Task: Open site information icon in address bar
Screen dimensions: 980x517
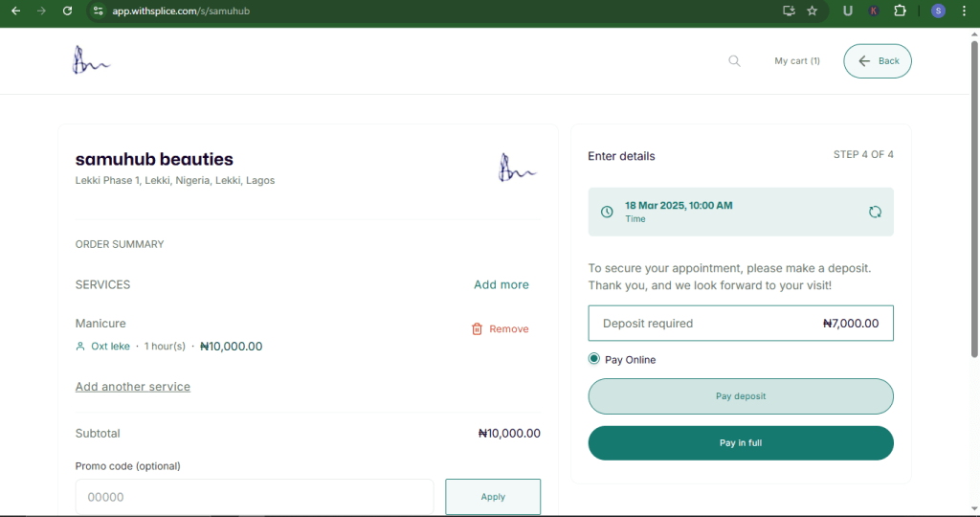Action: tap(99, 11)
